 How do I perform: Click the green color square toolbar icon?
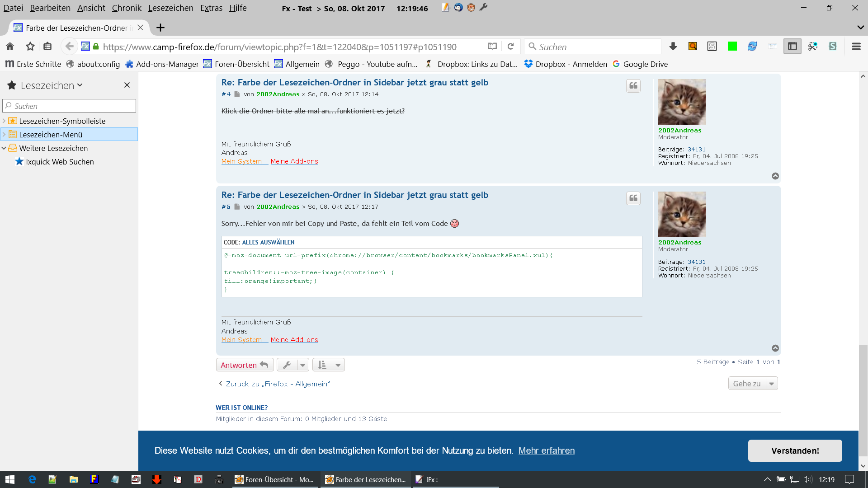click(x=732, y=47)
